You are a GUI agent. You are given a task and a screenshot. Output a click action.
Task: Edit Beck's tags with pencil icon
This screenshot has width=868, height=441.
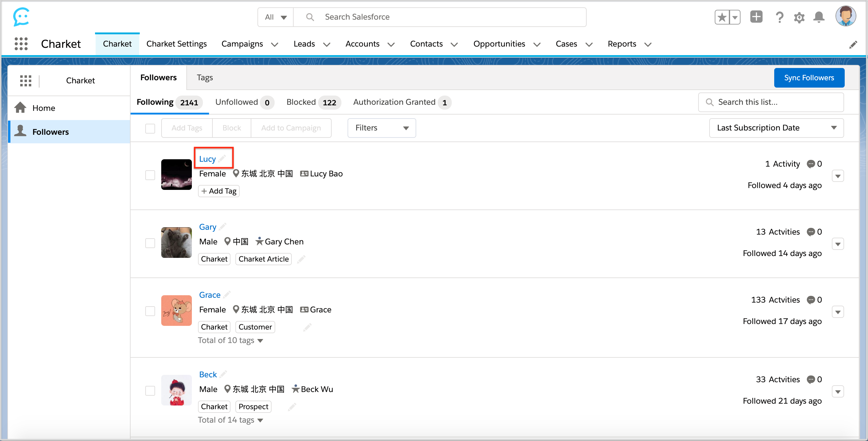[x=292, y=407]
